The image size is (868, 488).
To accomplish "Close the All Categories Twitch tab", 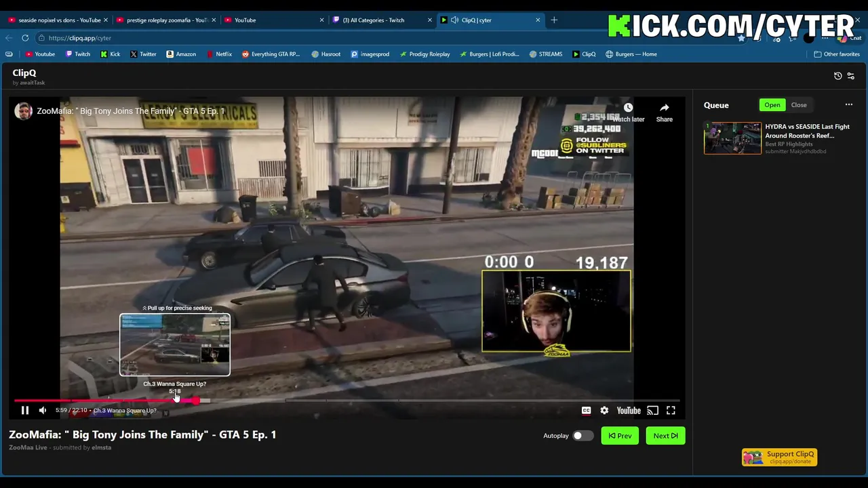I will click(x=429, y=20).
